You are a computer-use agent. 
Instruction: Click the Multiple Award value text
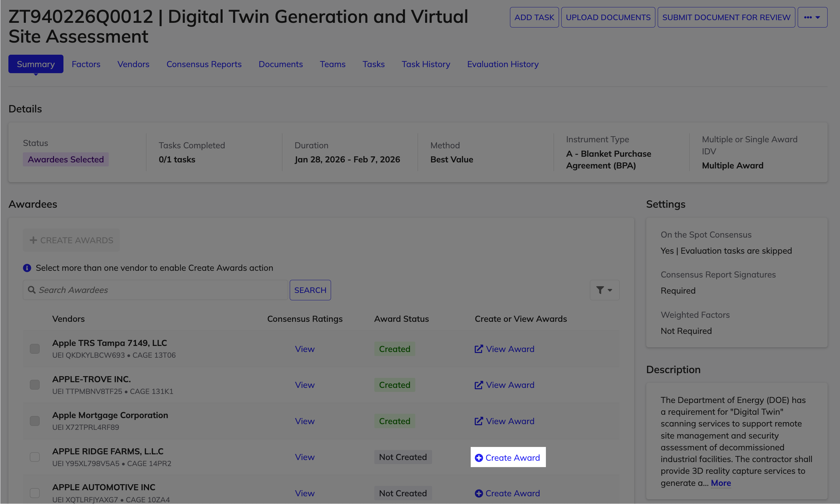[x=733, y=165]
